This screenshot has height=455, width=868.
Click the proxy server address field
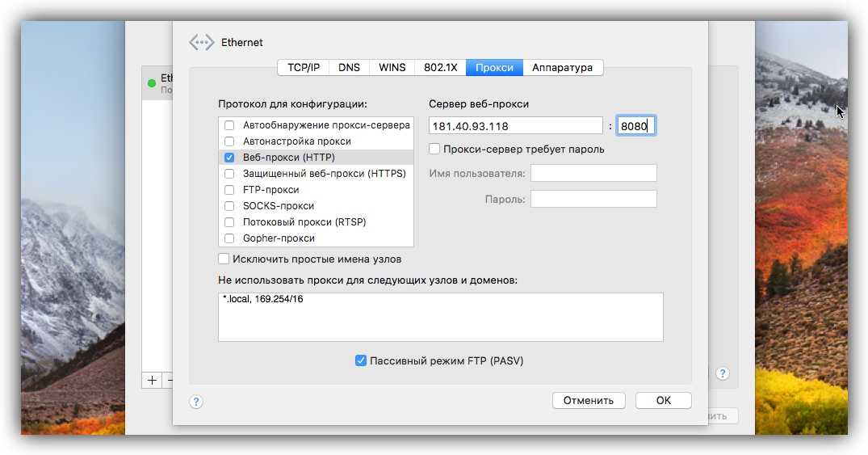pos(515,125)
